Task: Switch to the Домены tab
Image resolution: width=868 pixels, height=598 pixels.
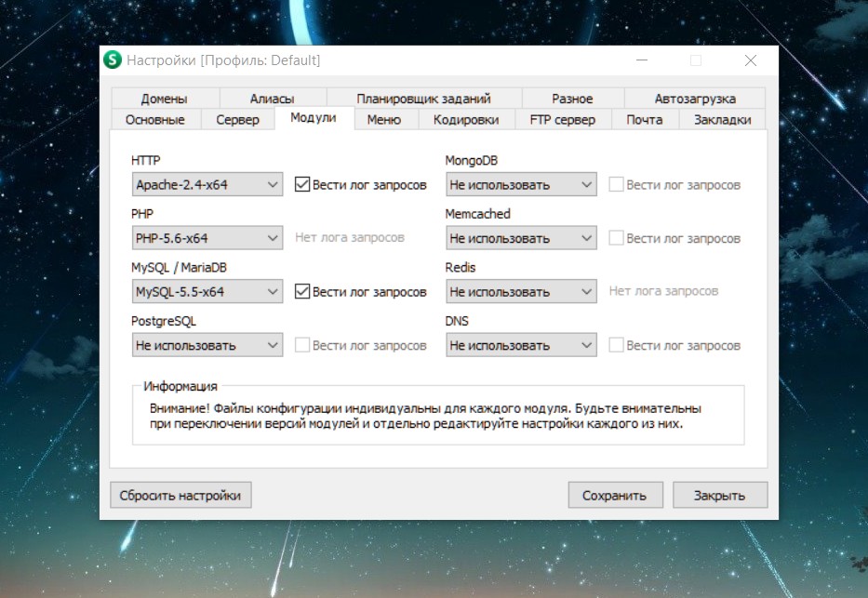Action: tap(165, 99)
